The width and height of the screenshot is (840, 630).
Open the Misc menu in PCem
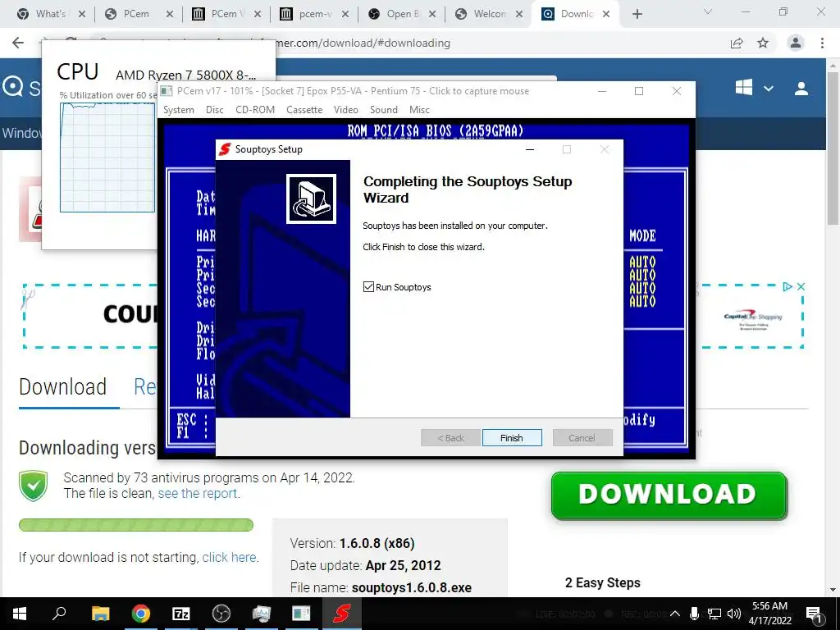tap(419, 109)
